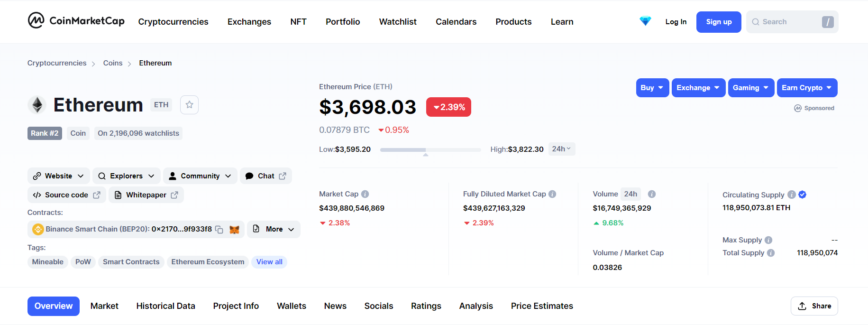The width and height of the screenshot is (868, 325).
Task: Open Volume info icon
Action: click(x=652, y=194)
